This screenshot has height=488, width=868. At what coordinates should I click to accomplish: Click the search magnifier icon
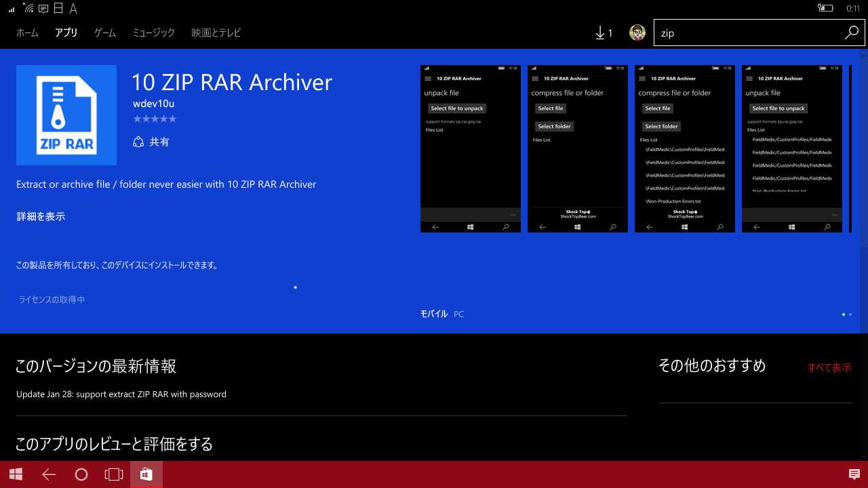(x=852, y=33)
